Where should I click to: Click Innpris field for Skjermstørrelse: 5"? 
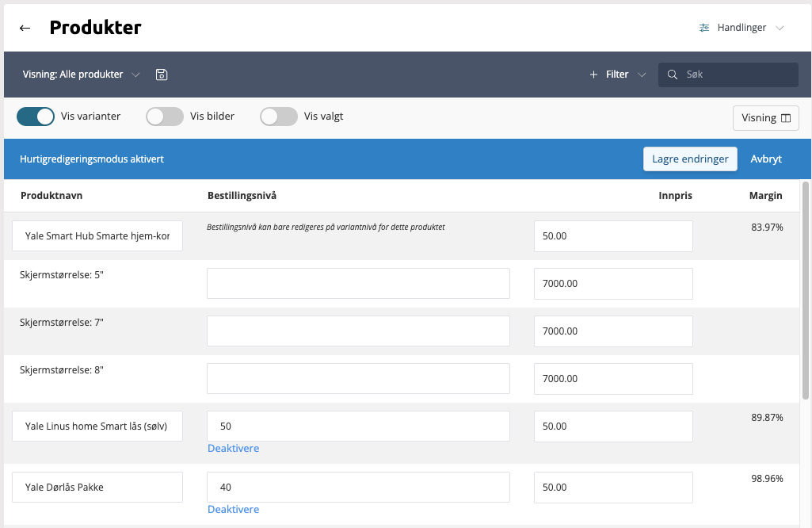pyautogui.click(x=613, y=284)
